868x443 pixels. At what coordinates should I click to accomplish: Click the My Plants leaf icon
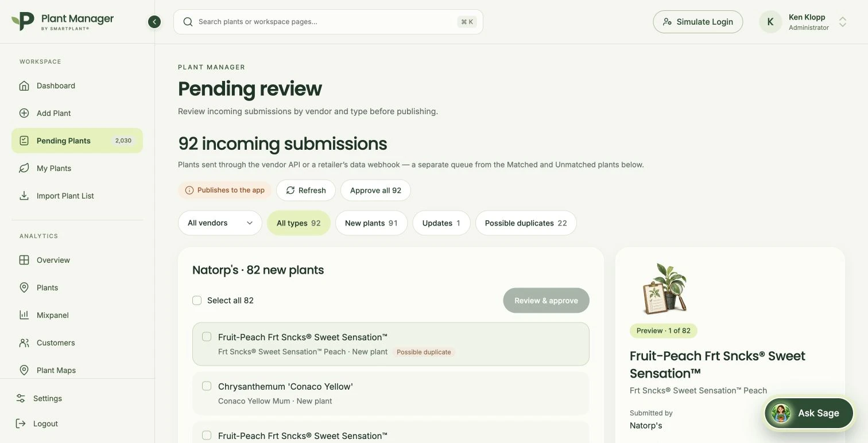(x=24, y=168)
